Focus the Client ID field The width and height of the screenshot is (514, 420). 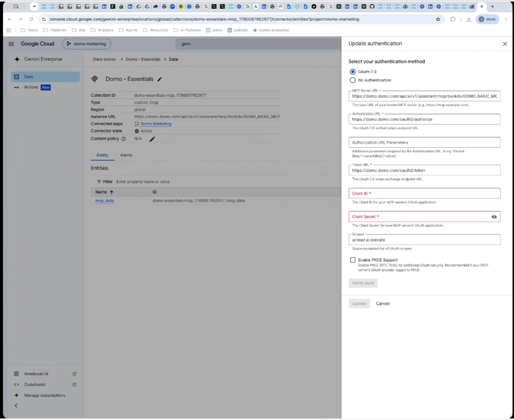point(424,194)
